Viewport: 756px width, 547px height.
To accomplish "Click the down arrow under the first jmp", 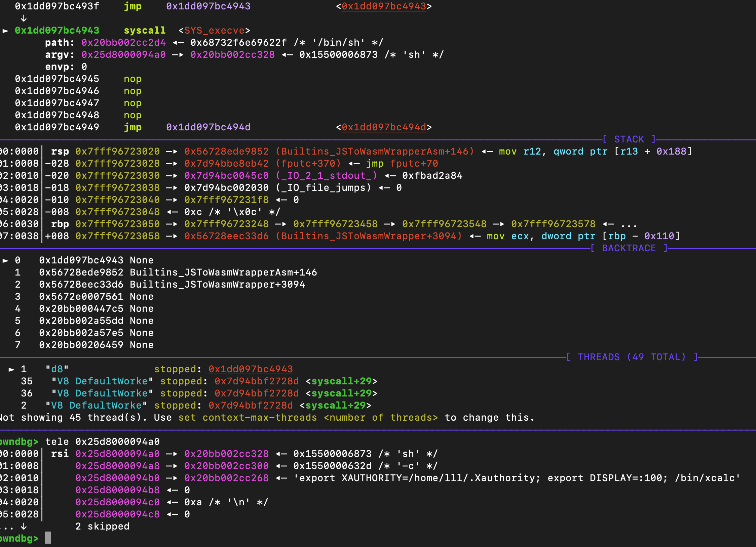I will click(24, 18).
